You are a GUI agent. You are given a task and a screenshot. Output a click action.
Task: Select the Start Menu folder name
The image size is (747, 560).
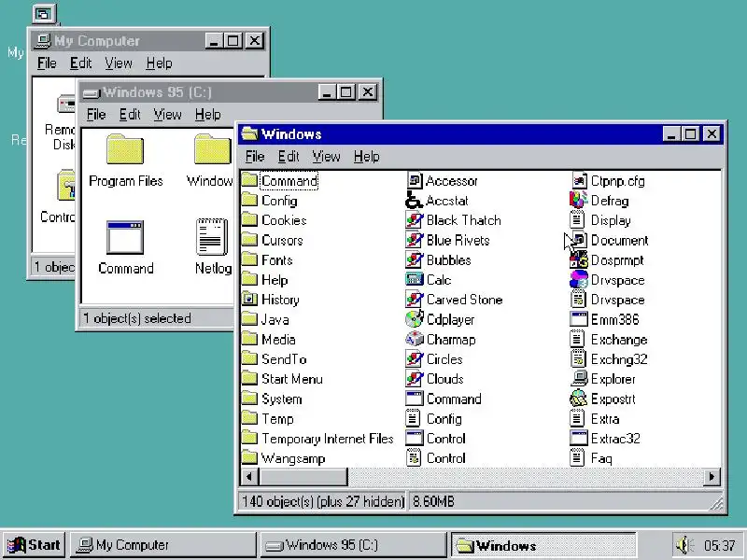[x=292, y=379]
